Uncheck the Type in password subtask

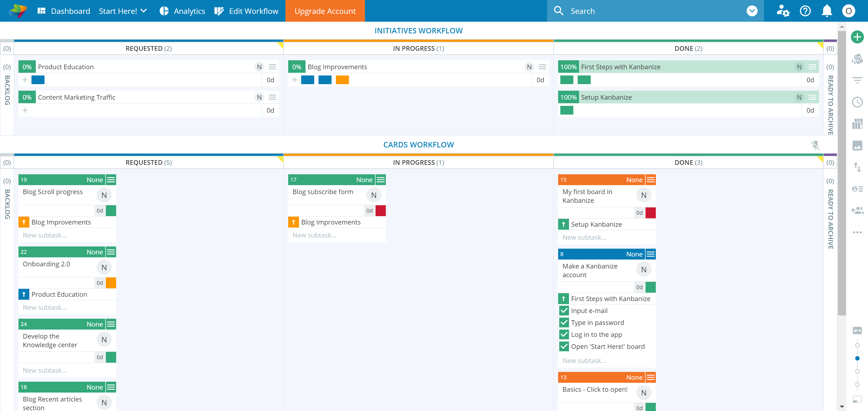564,322
